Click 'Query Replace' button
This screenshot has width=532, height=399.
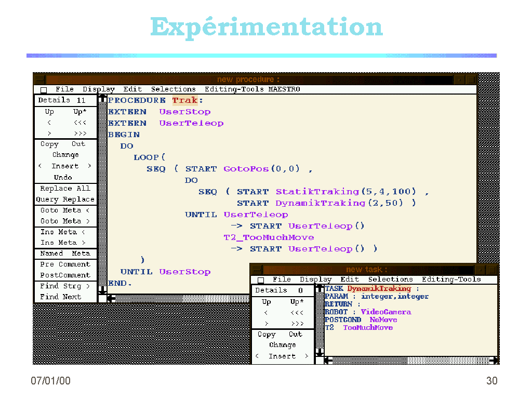coord(65,199)
